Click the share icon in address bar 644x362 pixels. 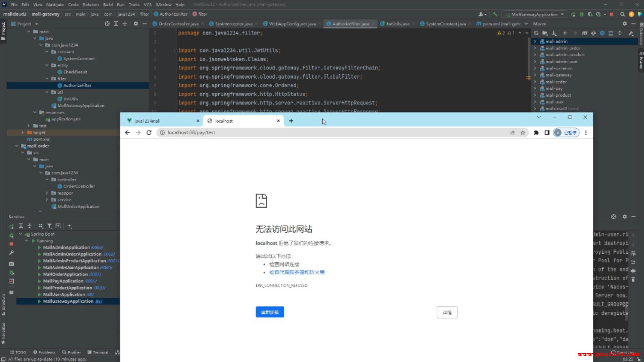point(512,133)
